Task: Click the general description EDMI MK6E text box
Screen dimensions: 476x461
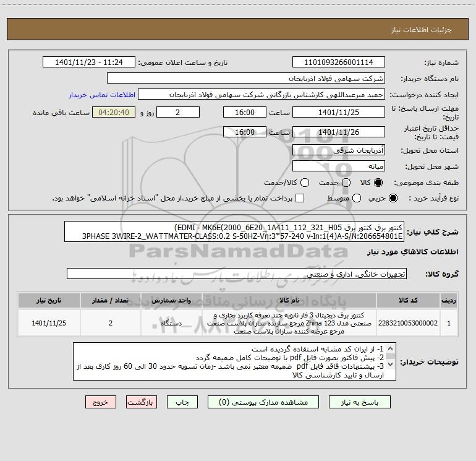Action: 234,231
